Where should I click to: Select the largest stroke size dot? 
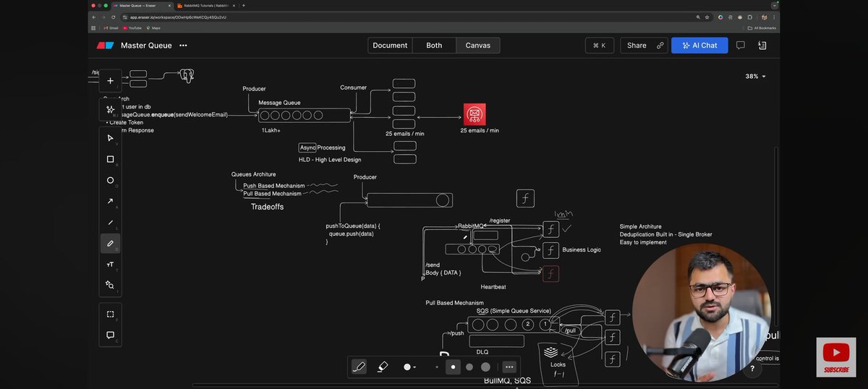485,367
